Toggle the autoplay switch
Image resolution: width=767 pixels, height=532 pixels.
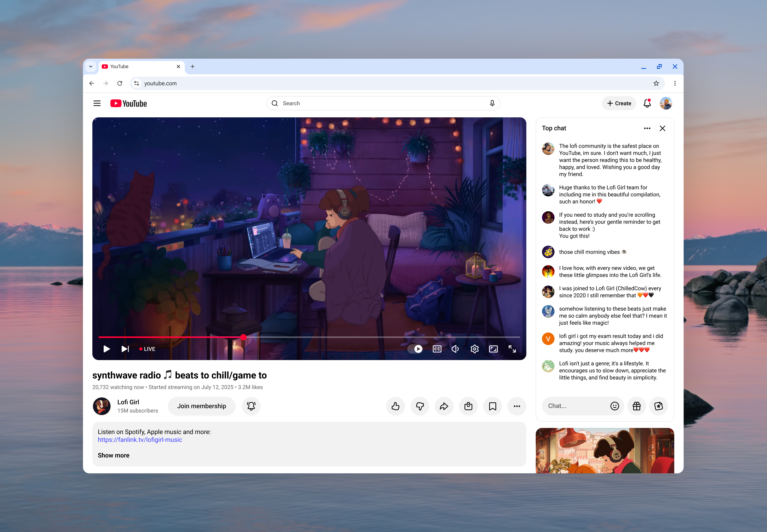click(416, 349)
